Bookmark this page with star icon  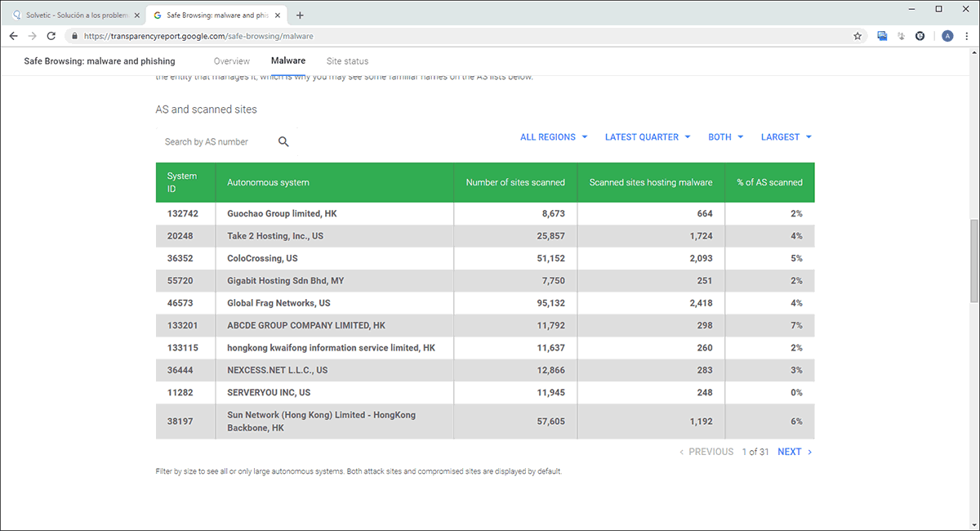(857, 36)
